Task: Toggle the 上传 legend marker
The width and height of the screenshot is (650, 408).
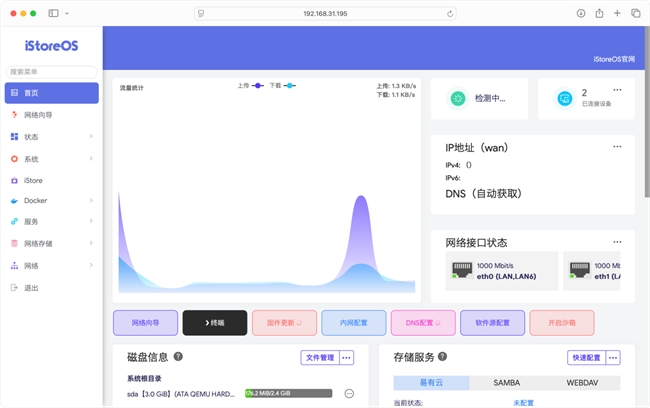Action: coord(258,85)
